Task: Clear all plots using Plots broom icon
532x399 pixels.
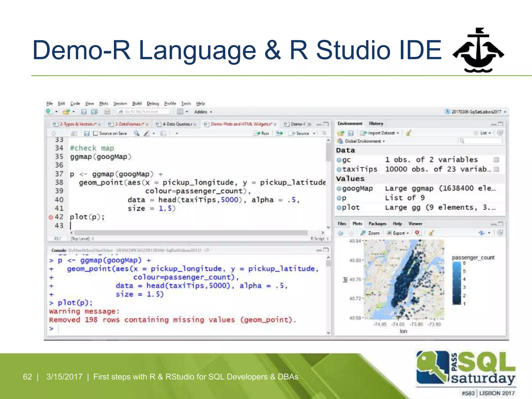Action: [431, 233]
